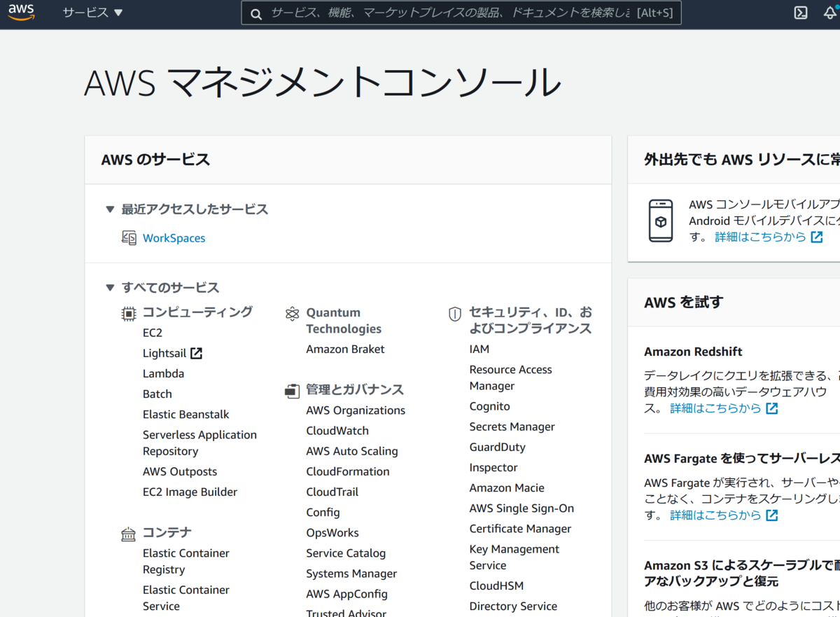
Task: Open the EC2 service link
Action: pyautogui.click(x=152, y=332)
